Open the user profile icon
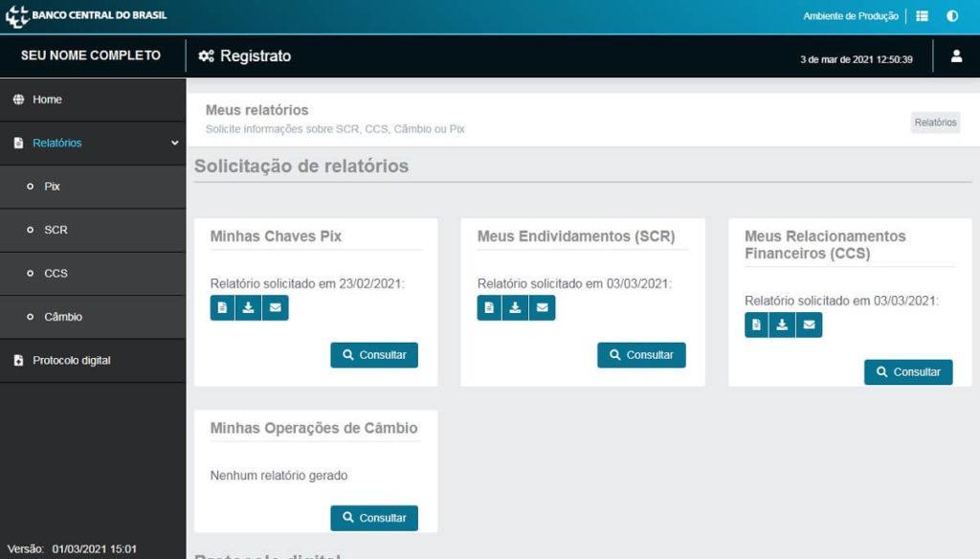980x559 pixels. 956,56
